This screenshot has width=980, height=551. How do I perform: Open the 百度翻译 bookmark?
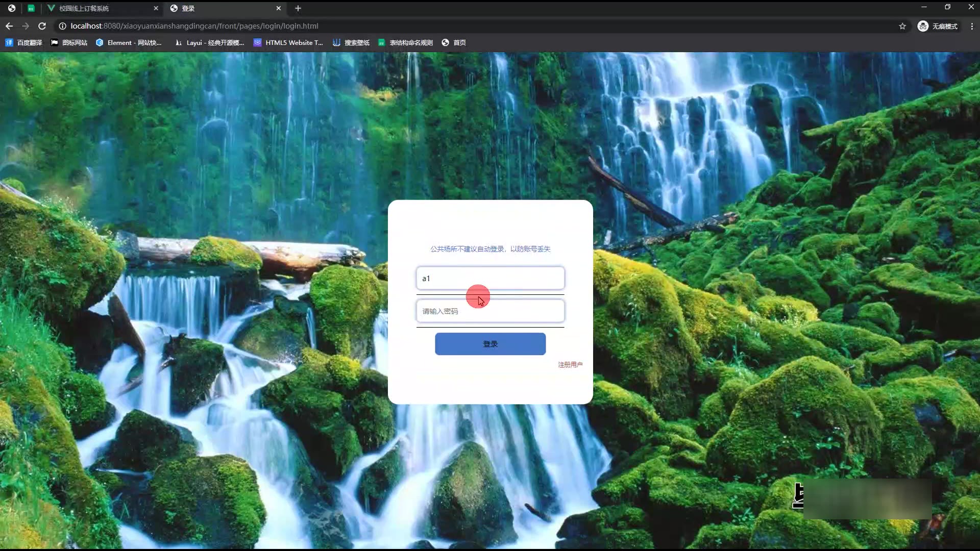24,43
